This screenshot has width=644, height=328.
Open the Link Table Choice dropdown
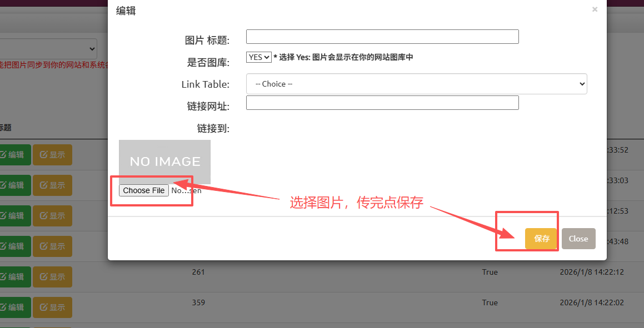click(x=416, y=84)
